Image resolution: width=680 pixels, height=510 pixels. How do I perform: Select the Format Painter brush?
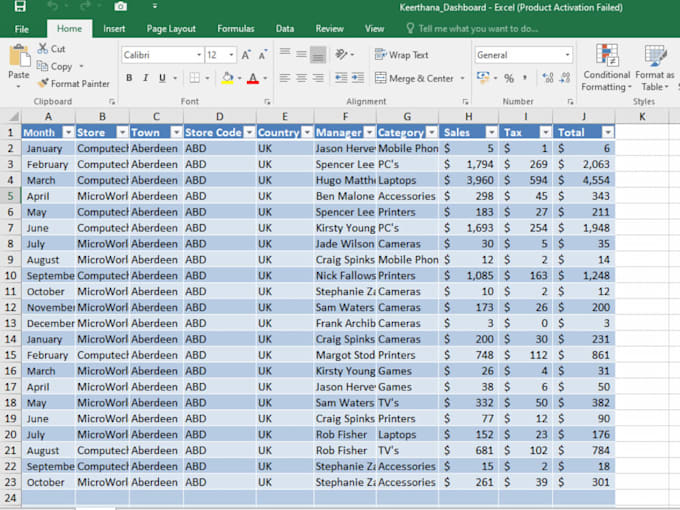(42, 83)
